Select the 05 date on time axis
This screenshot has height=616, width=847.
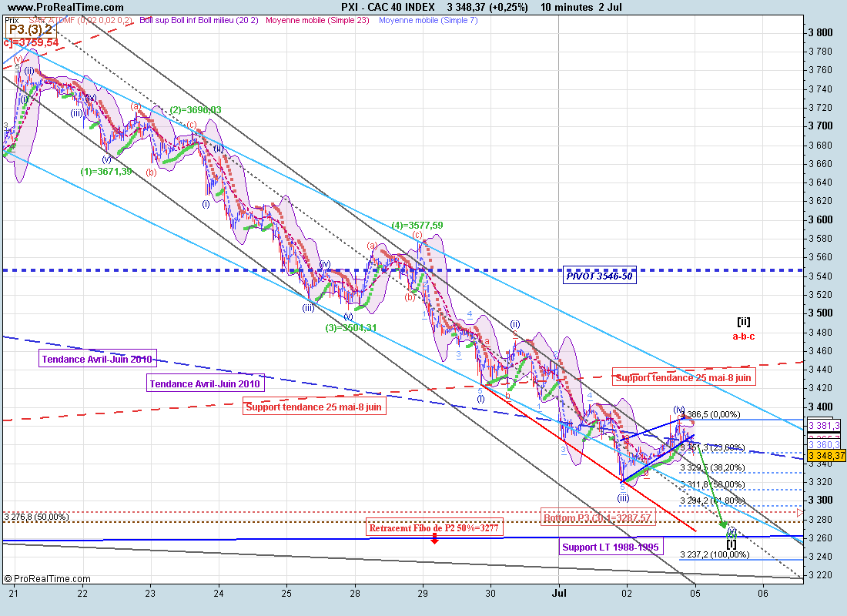click(695, 594)
